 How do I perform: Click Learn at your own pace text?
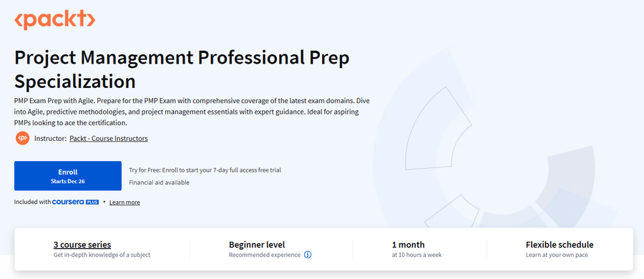pyautogui.click(x=557, y=255)
